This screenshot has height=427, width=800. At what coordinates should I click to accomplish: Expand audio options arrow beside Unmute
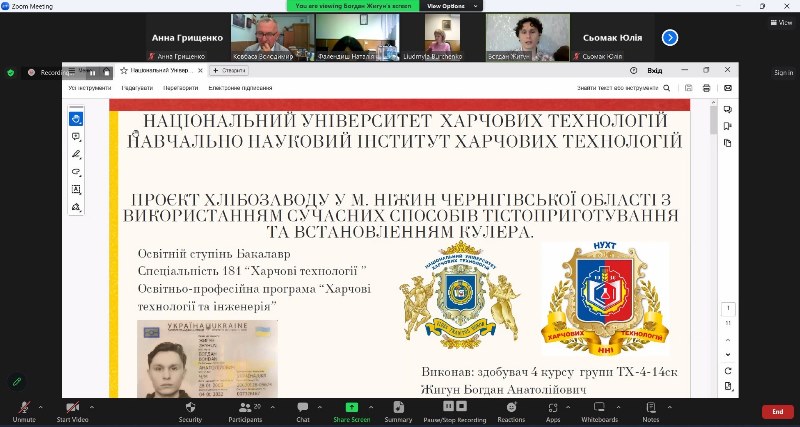click(x=40, y=407)
